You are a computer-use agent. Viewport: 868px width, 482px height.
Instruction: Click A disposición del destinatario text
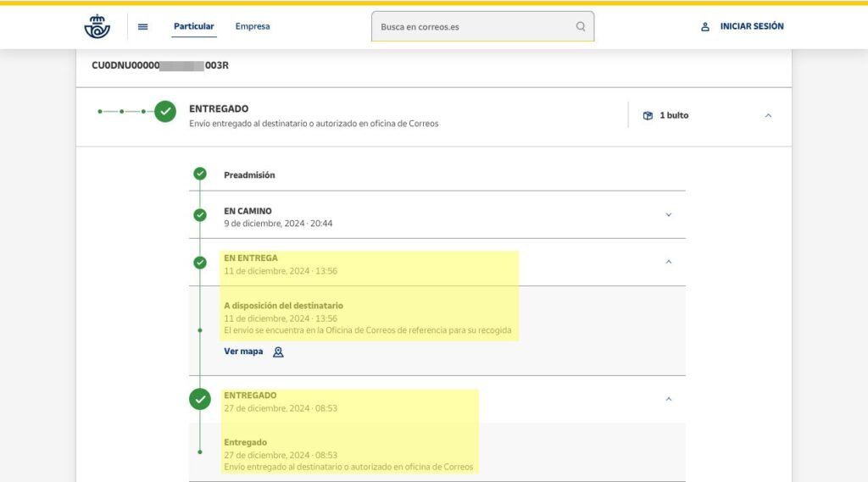(x=283, y=306)
